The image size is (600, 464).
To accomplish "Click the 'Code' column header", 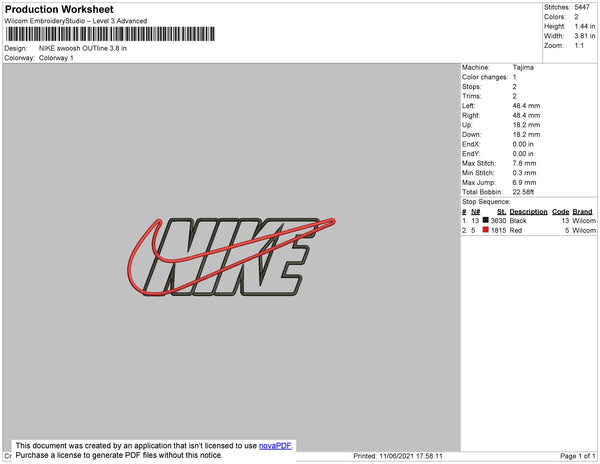I will click(x=561, y=212).
